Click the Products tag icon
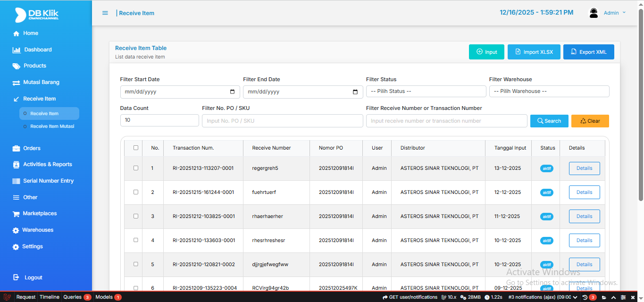The image size is (644, 302). [x=17, y=66]
